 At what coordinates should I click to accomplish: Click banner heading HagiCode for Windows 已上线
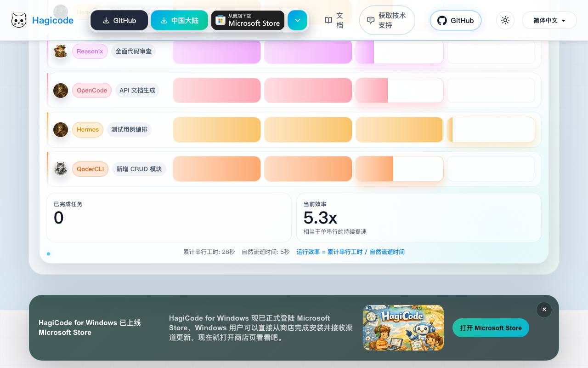click(x=90, y=328)
